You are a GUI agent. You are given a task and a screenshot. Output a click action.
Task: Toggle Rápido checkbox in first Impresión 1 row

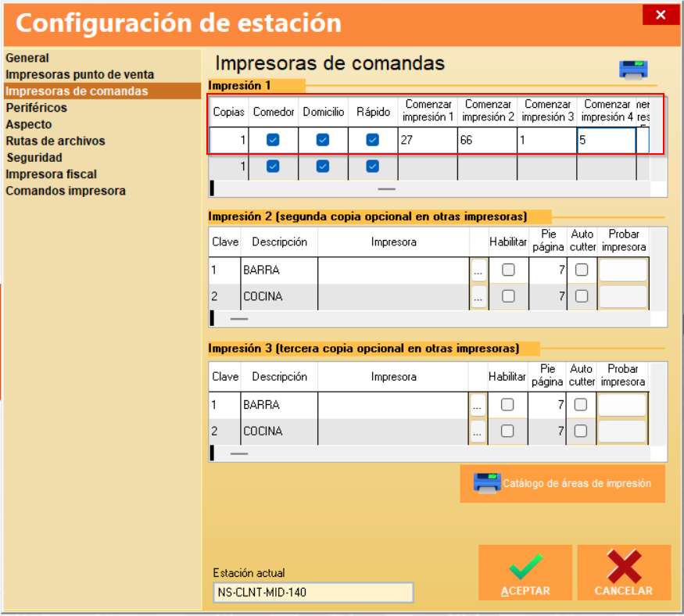point(373,140)
